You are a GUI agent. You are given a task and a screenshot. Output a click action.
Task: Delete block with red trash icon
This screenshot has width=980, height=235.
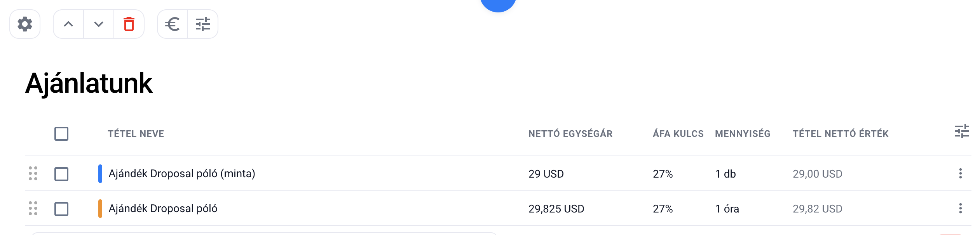129,24
